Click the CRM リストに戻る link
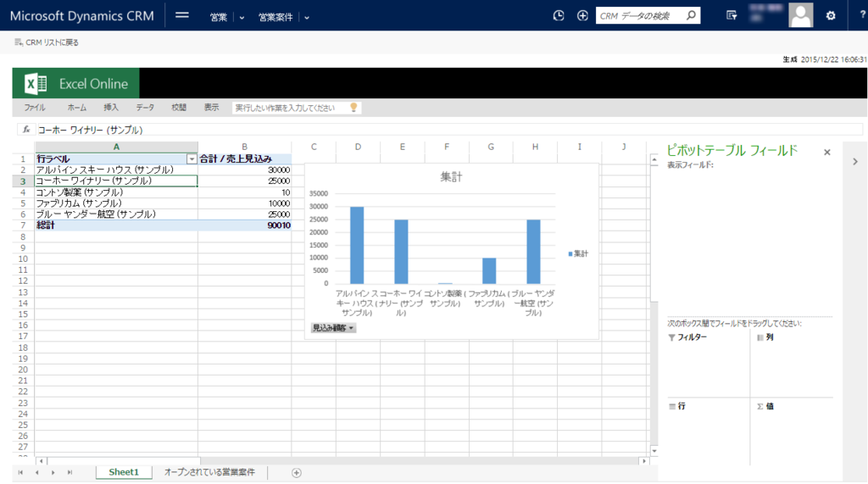This screenshot has height=484, width=868. (52, 42)
